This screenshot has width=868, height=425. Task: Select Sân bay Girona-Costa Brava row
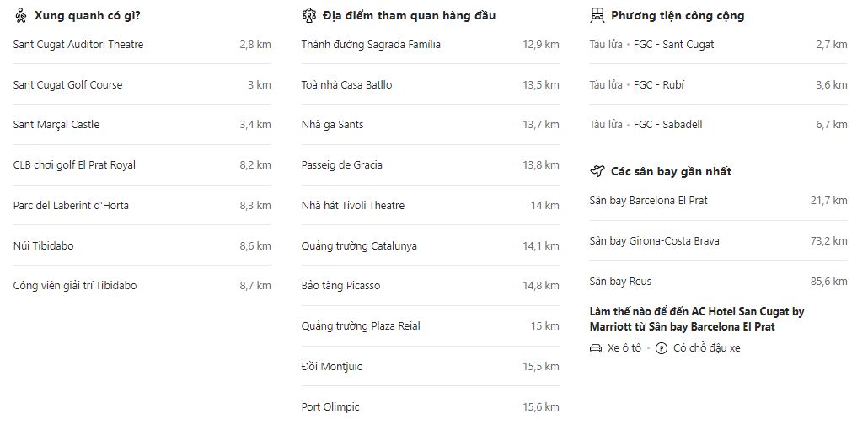(654, 241)
